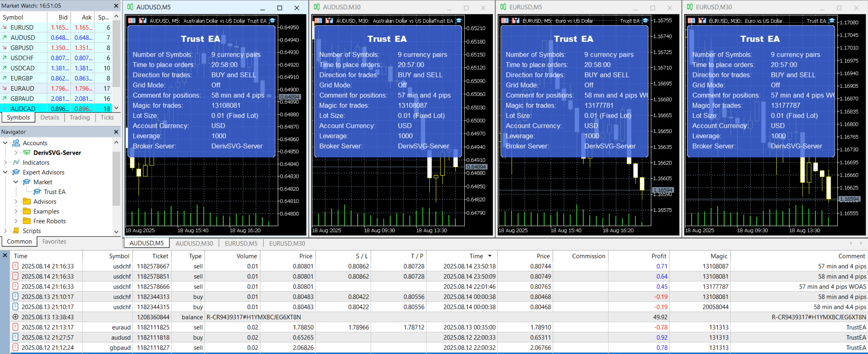Click the -0.78 profit value in the euraud row
This screenshot has width=868, height=354.
661,327
